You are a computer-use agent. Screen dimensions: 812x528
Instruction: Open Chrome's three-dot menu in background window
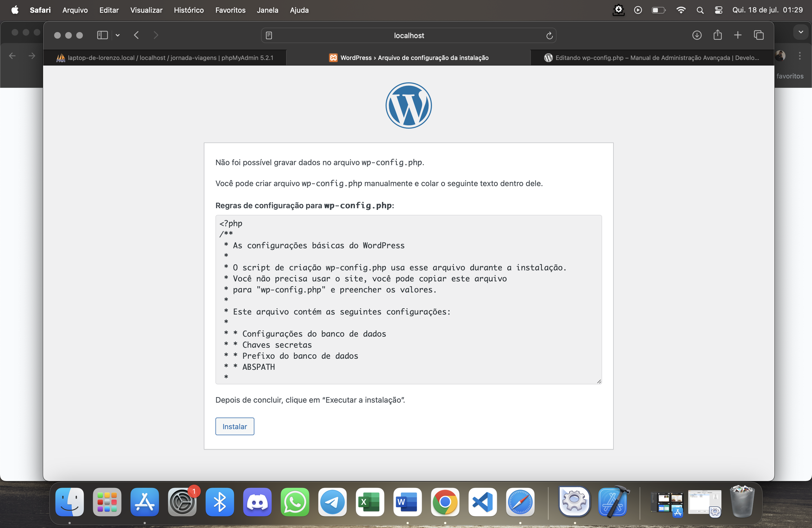pos(799,56)
